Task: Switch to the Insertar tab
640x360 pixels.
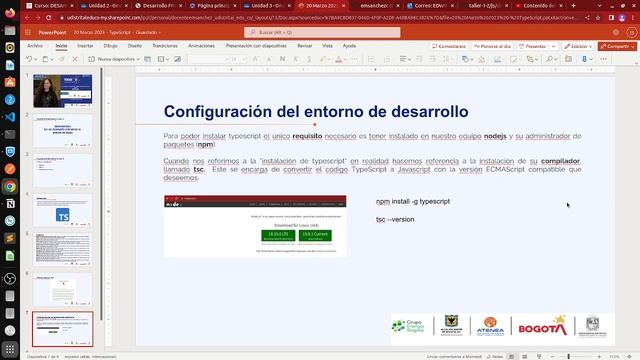Action: [x=85, y=46]
